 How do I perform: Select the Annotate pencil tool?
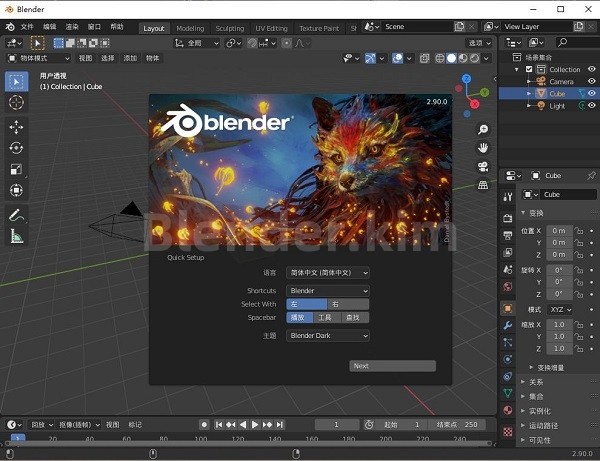(x=16, y=215)
